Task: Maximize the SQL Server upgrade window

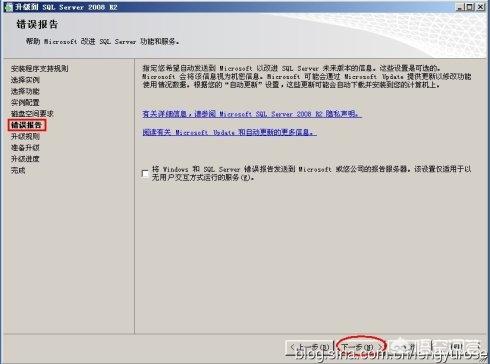Action: 470,7
